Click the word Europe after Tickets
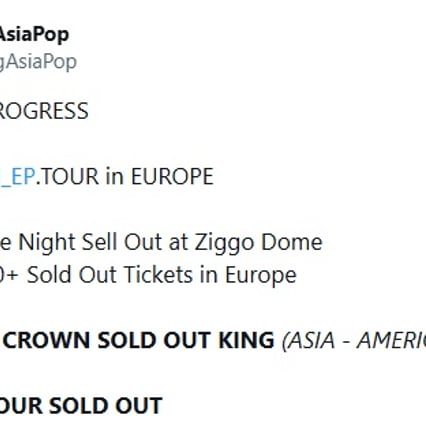426x426 pixels. (x=261, y=275)
